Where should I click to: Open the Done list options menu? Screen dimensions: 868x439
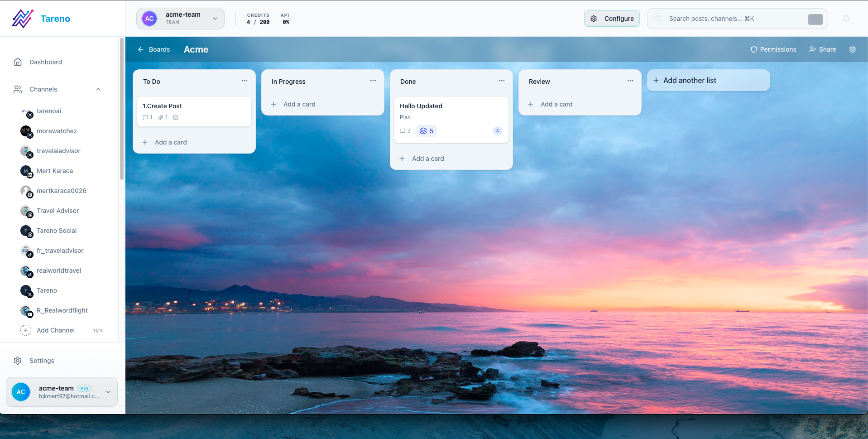coord(501,81)
